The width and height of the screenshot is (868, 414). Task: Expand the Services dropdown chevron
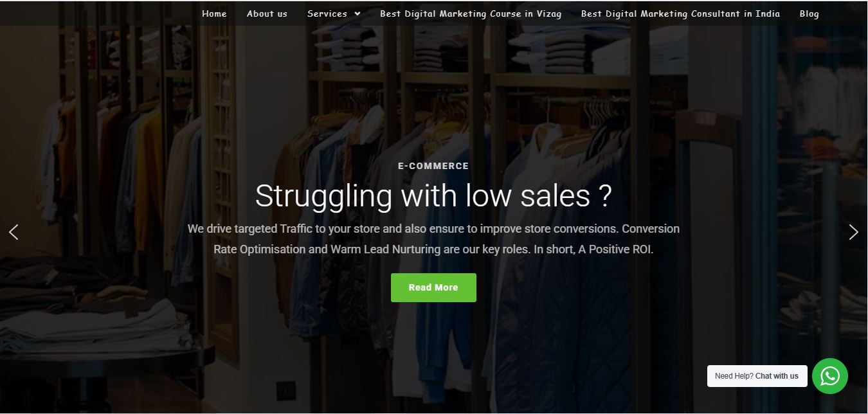(357, 14)
